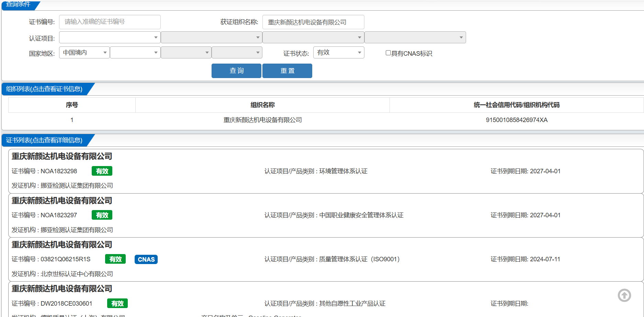
Task: Open the 中国境内 country dropdown
Action: coord(84,52)
